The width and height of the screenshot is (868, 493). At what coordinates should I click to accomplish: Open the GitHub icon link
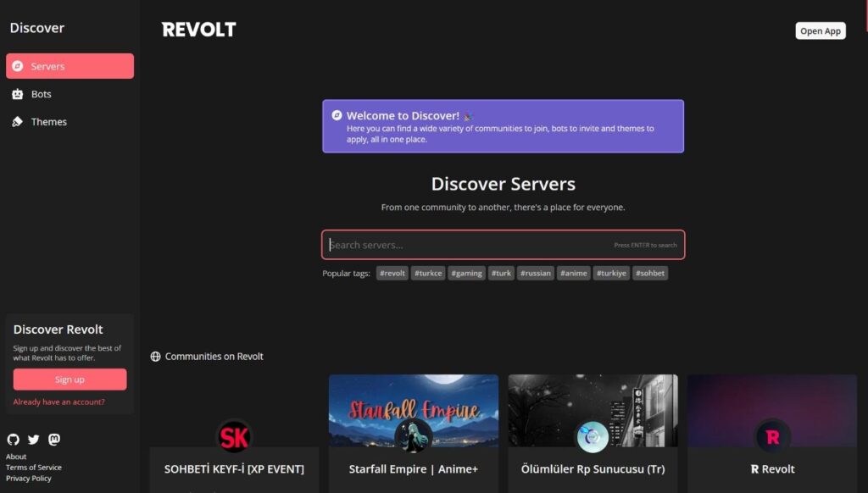[14, 440]
